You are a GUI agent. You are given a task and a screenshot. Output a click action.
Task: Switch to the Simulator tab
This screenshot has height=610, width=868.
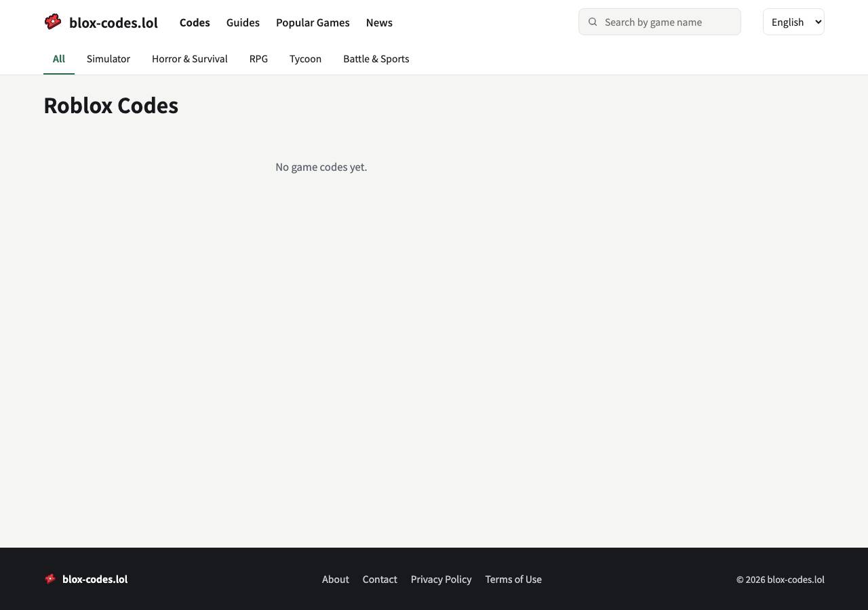[108, 59]
